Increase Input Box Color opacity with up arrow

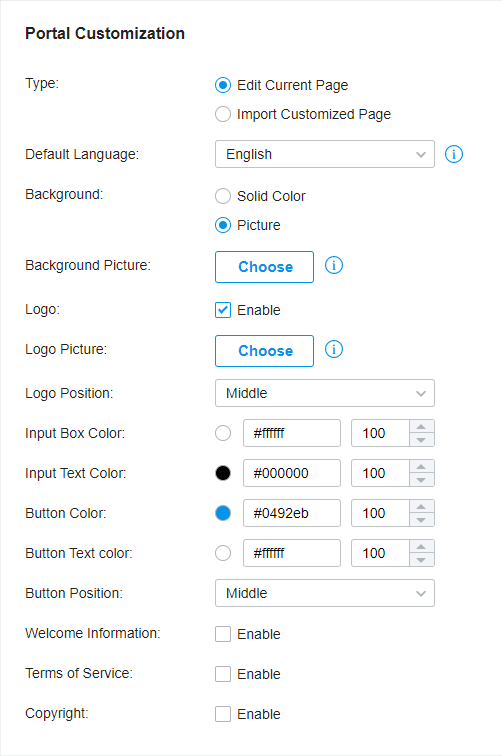(x=421, y=427)
